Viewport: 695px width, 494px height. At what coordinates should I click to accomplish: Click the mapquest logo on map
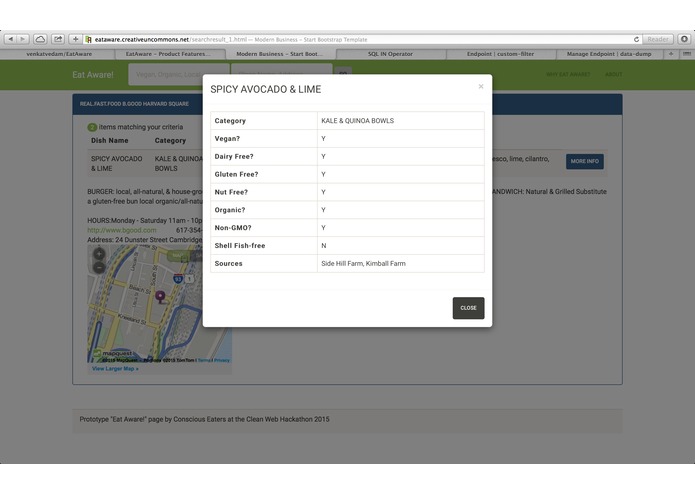[x=113, y=354]
